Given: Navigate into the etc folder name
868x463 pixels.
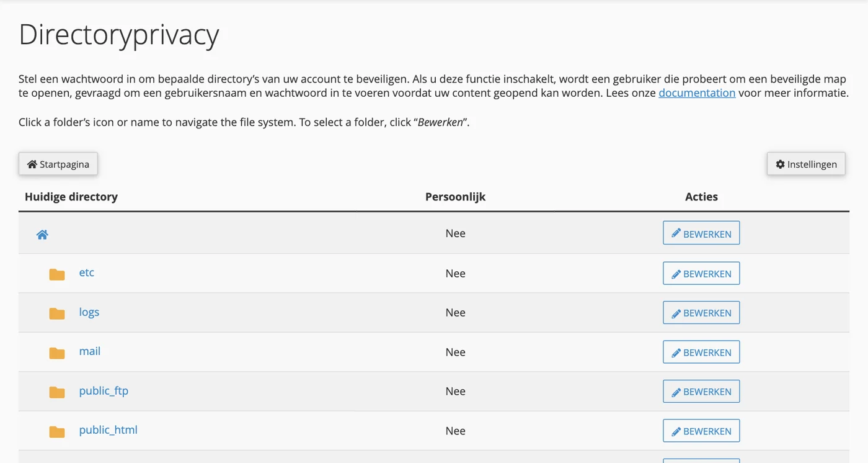Looking at the screenshot, I should click(x=87, y=272).
